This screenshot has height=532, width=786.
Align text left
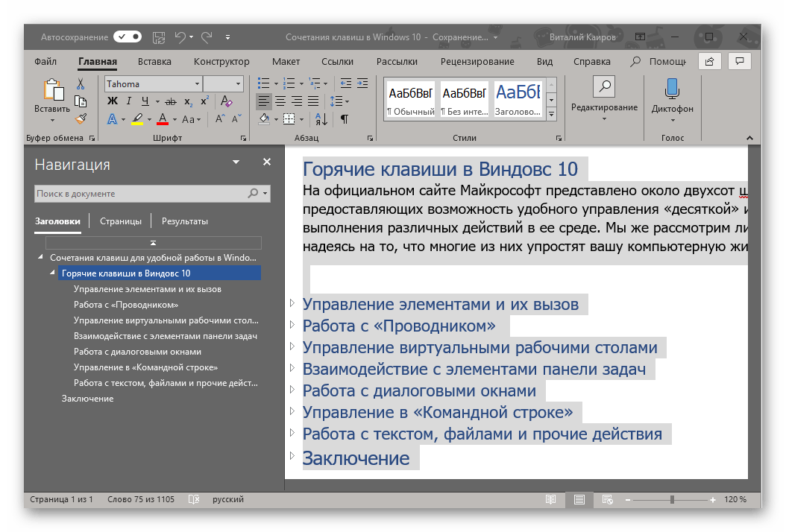[x=264, y=101]
